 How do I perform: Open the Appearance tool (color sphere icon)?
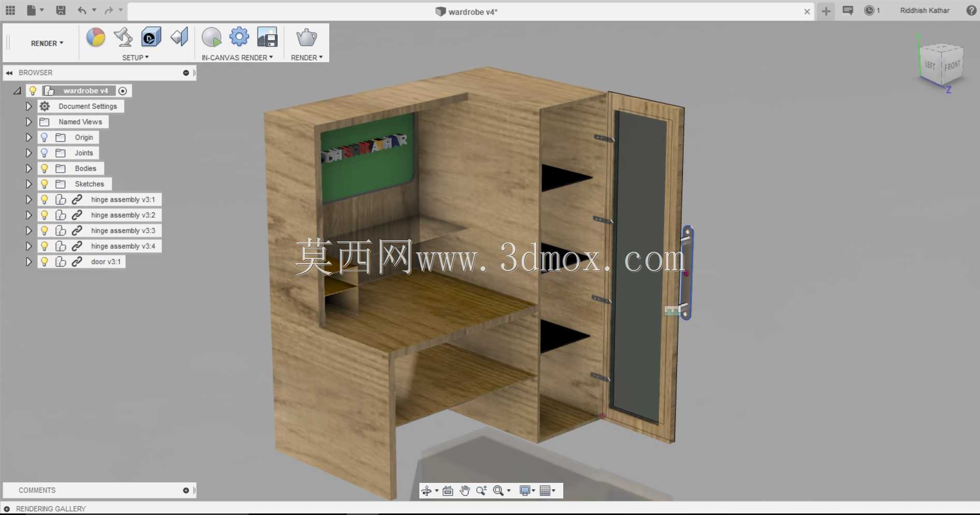pyautogui.click(x=96, y=37)
